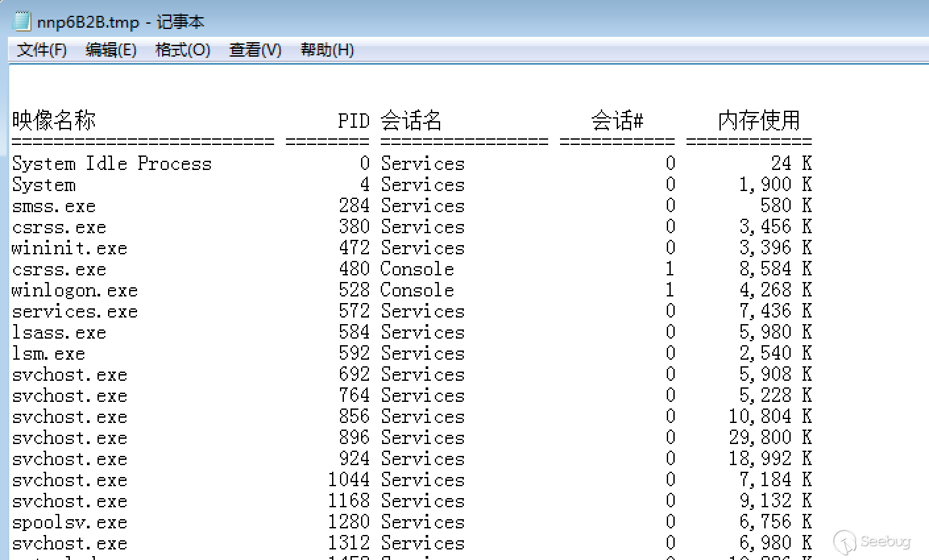Click the 映像名称 column header text
Screen dimensions: 929x560
coord(54,121)
